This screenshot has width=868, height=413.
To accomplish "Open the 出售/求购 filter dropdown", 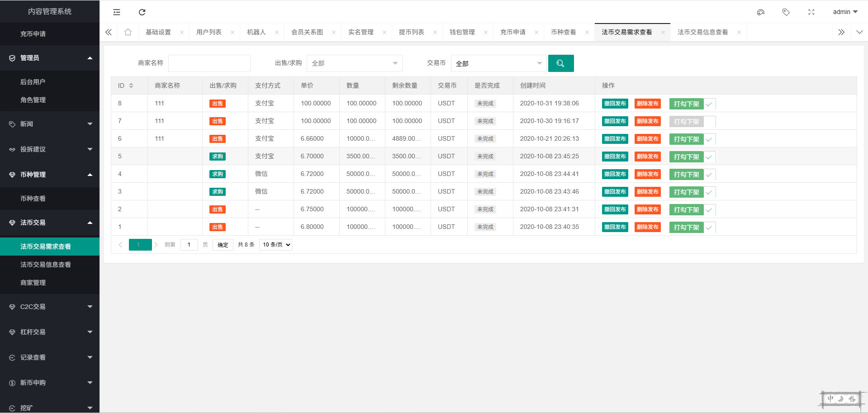I will pyautogui.click(x=354, y=63).
